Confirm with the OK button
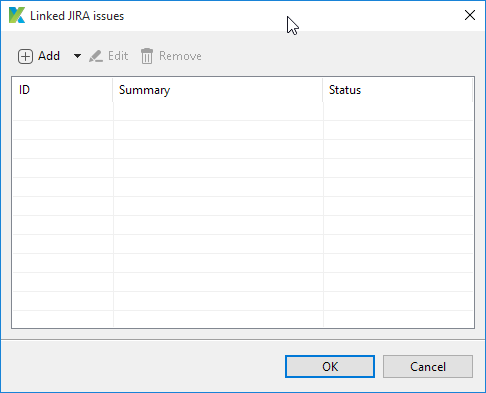This screenshot has height=393, width=486. (330, 367)
